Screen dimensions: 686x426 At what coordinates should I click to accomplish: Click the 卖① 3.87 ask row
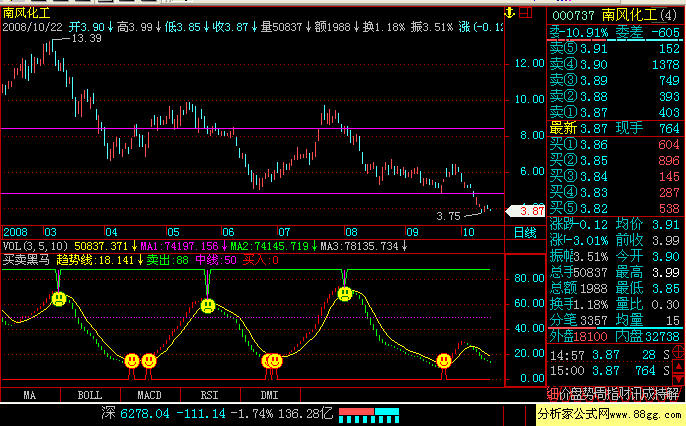click(x=615, y=112)
